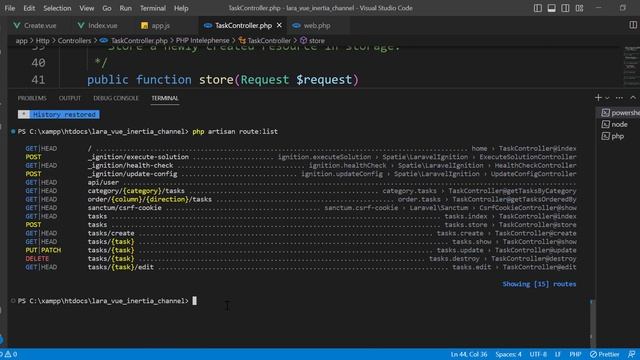The height and width of the screenshot is (360, 640).
Task: Select the TaskController.php editor tab
Action: coord(243,25)
